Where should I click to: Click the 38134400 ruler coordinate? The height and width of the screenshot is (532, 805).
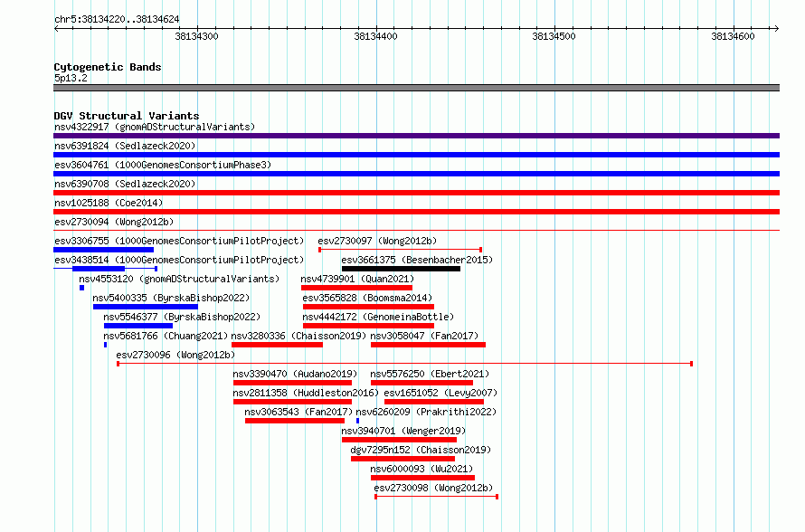(375, 36)
